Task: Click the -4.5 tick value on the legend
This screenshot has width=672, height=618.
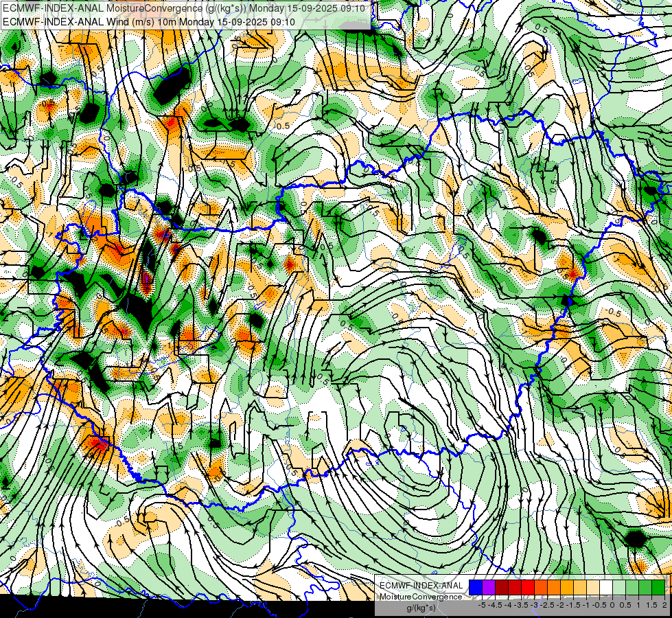Action: (x=495, y=605)
